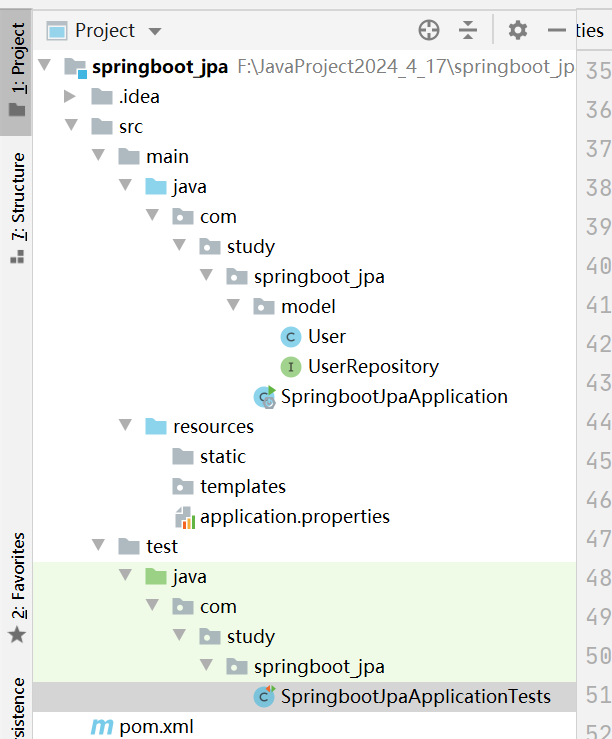Click the templates folder icon

183,486
